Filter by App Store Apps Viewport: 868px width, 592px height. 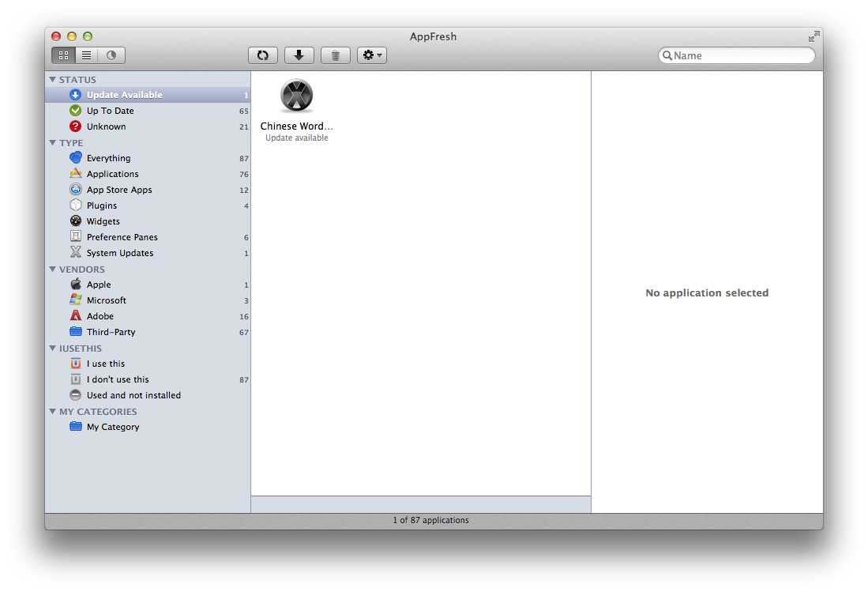pos(148,190)
